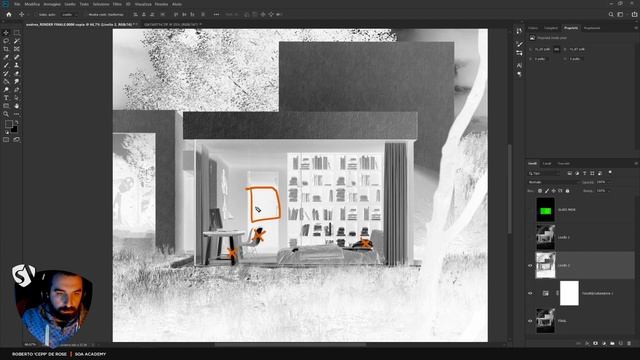Click the Share icon at top right
This screenshot has height=360, width=640.
click(634, 14)
